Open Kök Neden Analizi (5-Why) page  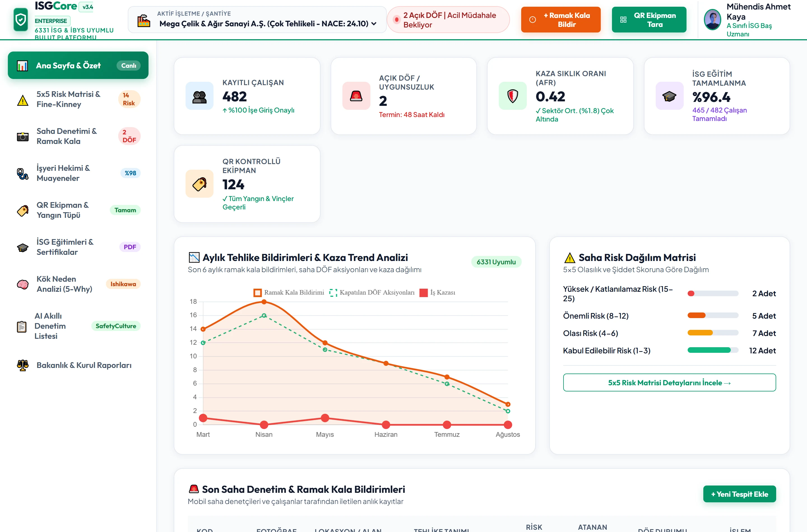pyautogui.click(x=78, y=284)
